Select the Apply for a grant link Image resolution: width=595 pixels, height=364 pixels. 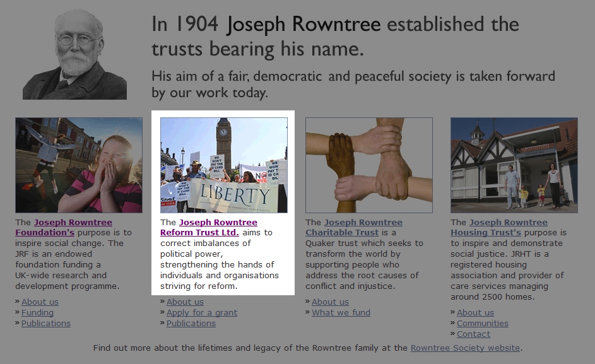[x=202, y=312]
